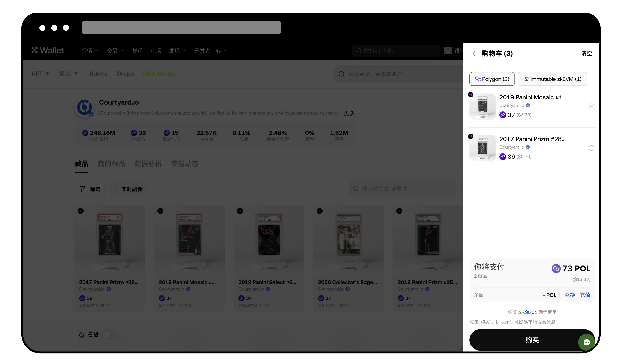Screen dimensions: 622x364
Task: Click marketplace badge on 2018 Panini Prizm card
Action: (x=399, y=211)
